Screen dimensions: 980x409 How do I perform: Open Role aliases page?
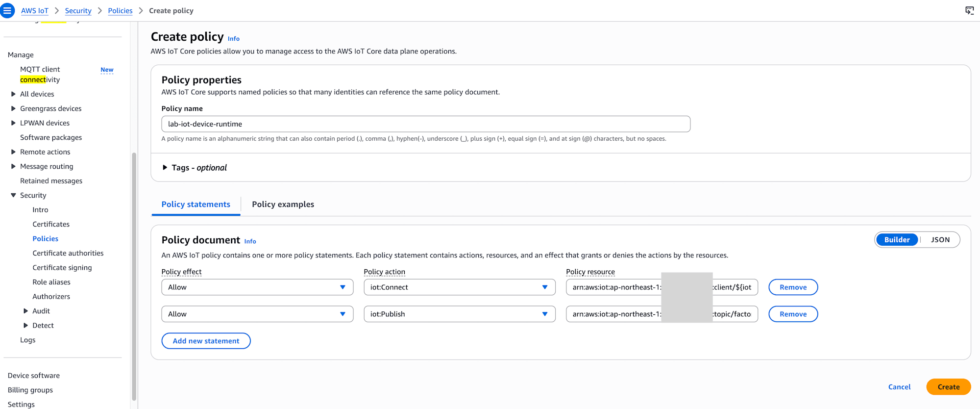tap(51, 282)
